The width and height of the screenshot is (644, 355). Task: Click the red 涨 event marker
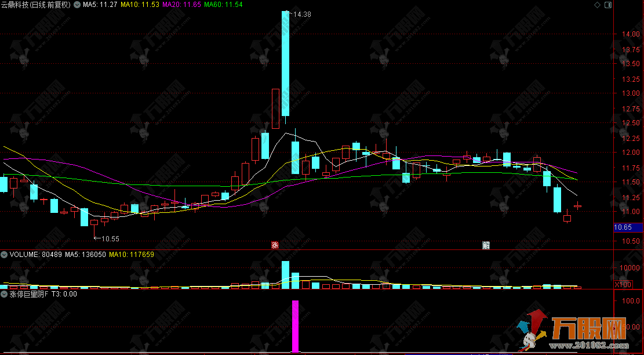(275, 245)
